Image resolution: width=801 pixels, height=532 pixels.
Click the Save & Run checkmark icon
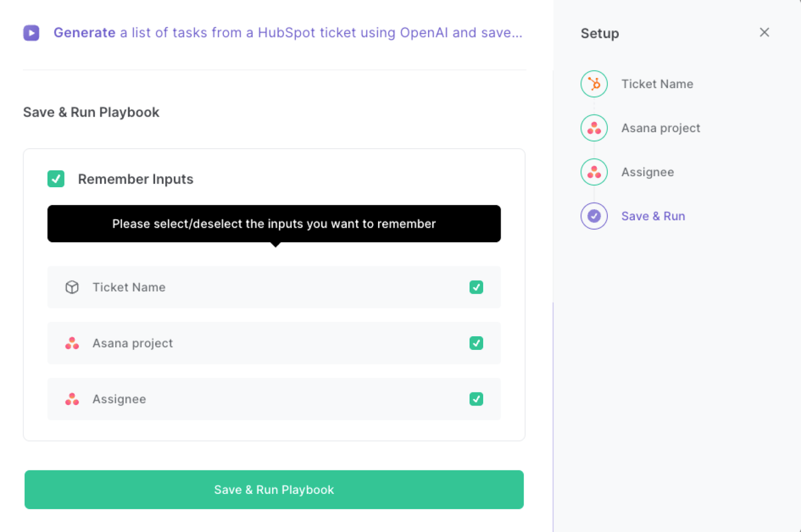(x=594, y=216)
